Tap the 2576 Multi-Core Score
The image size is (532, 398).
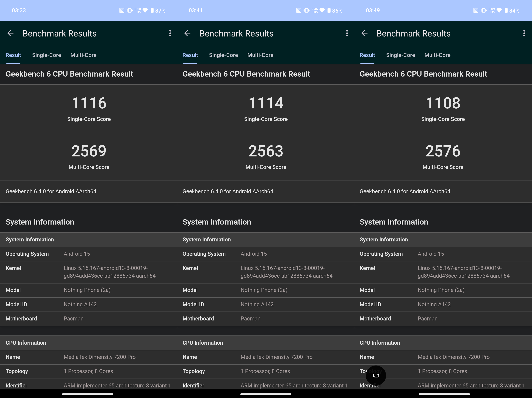[443, 151]
